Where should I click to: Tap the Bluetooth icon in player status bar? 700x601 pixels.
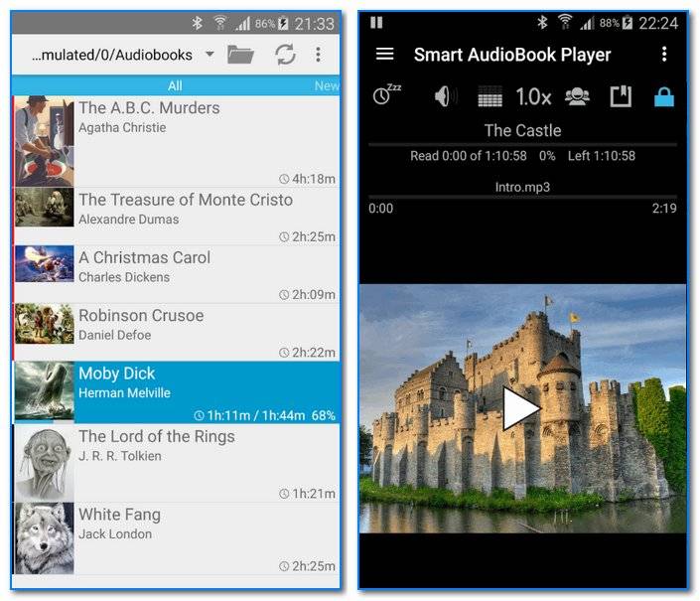tap(542, 22)
